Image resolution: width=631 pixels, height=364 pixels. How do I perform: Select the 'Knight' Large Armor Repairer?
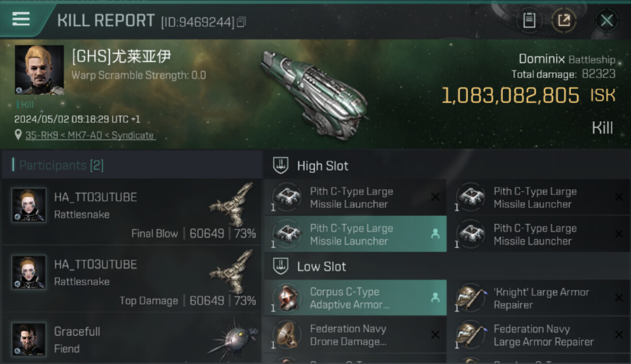539,298
